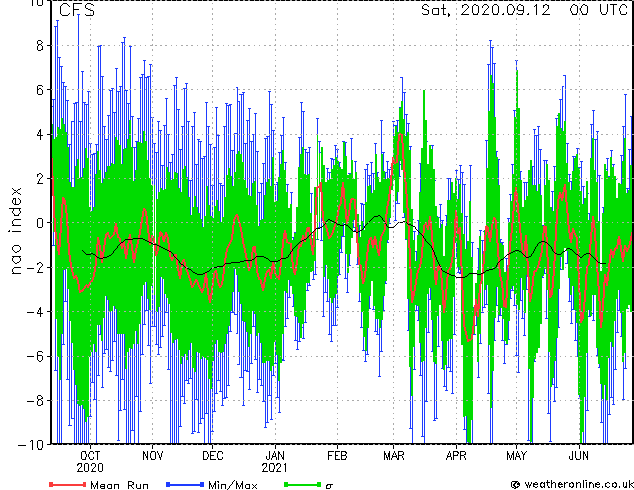Click the date stamp Sat, 2020.09.12
Screen dimensions: 634x490
486,10
